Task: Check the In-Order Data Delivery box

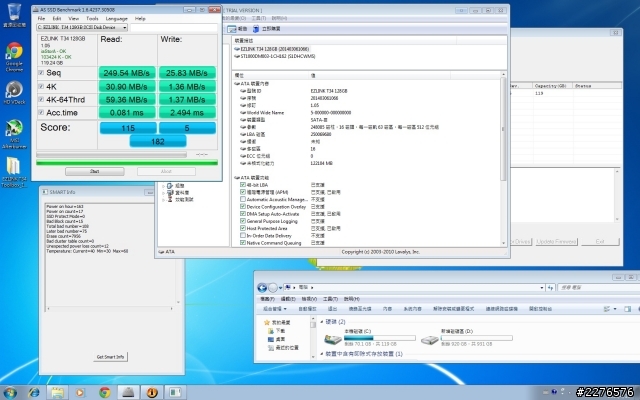Action: (x=243, y=236)
